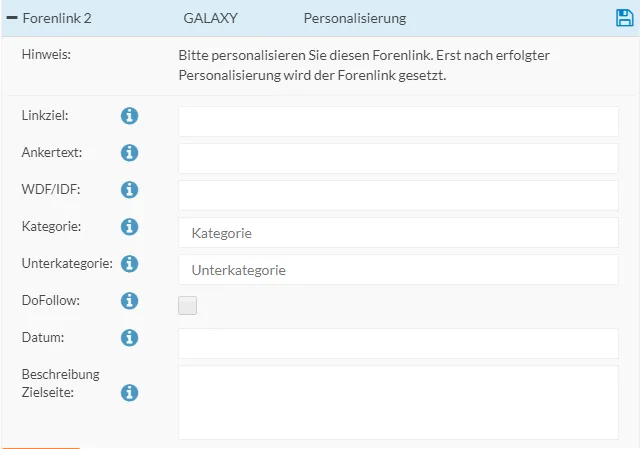Open the Linkziel info icon
This screenshot has height=449, width=642.
pyautogui.click(x=129, y=116)
